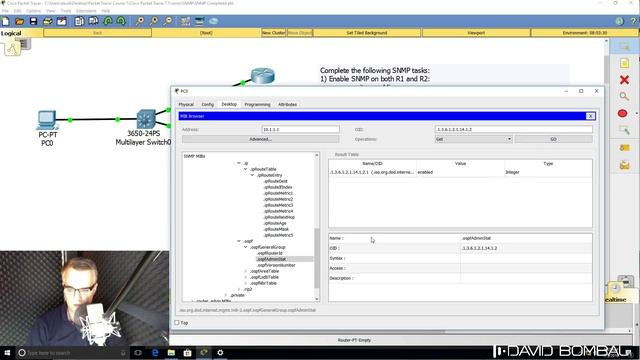Open the Extensions menu
This screenshot has height=360, width=640.
point(86,11)
